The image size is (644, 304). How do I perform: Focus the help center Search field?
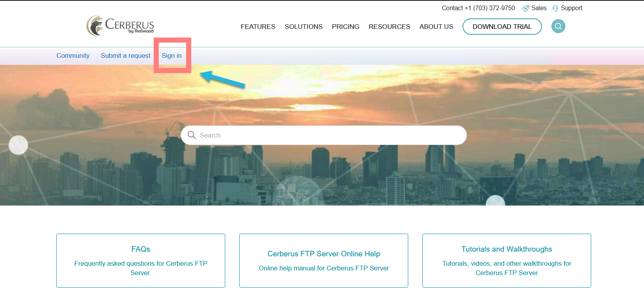click(x=324, y=135)
